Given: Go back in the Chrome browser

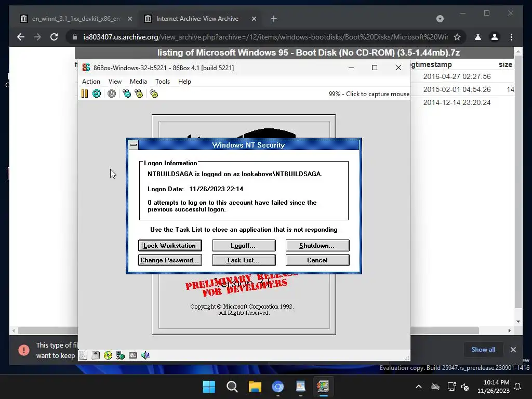Looking at the screenshot, I should coord(21,37).
